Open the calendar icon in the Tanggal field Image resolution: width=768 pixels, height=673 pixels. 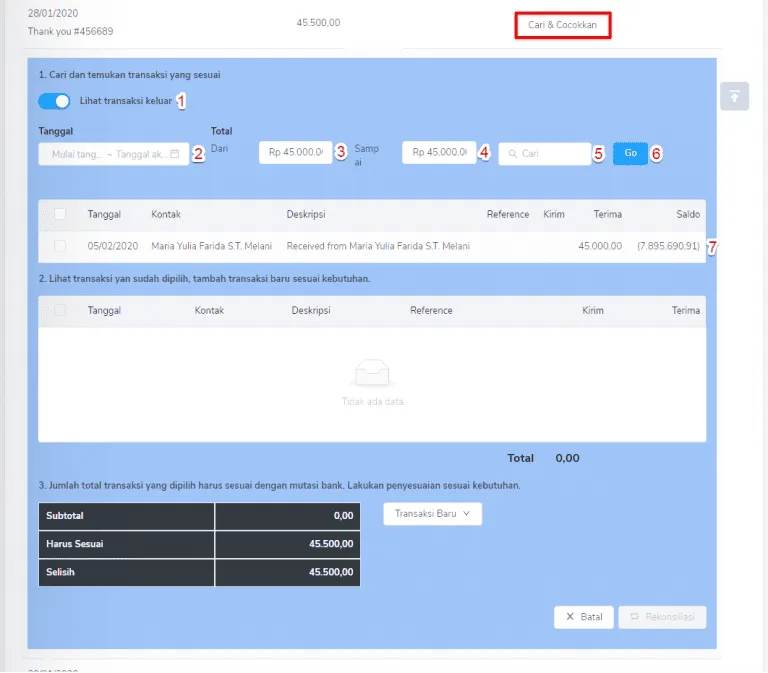click(x=175, y=154)
